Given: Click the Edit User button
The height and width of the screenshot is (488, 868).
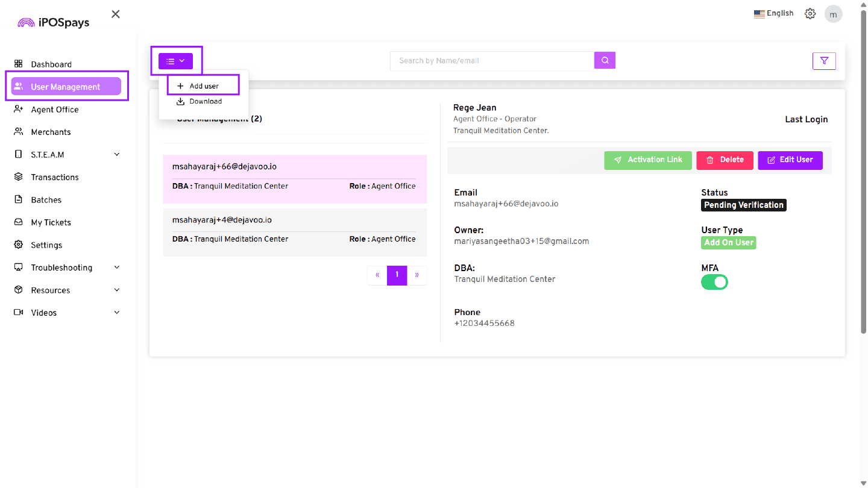Looking at the screenshot, I should coord(790,160).
